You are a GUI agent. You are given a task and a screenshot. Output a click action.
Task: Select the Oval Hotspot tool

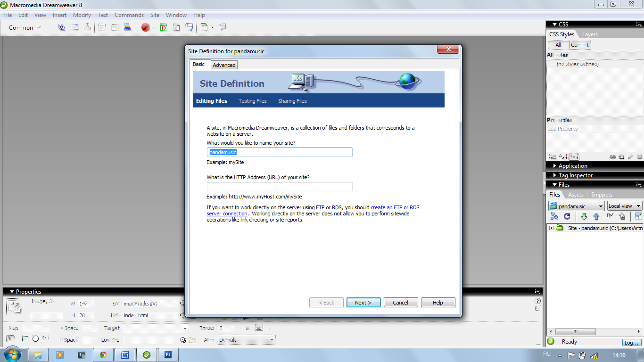[x=35, y=339]
